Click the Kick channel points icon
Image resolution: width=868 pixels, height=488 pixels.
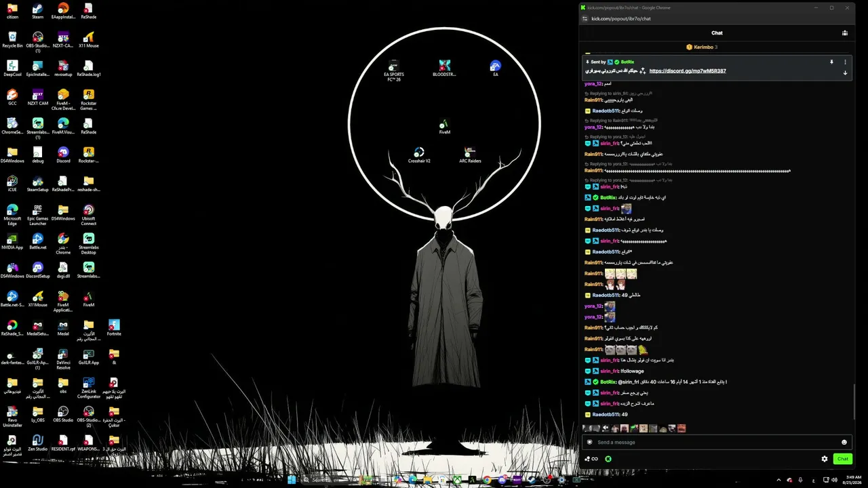pyautogui.click(x=591, y=459)
